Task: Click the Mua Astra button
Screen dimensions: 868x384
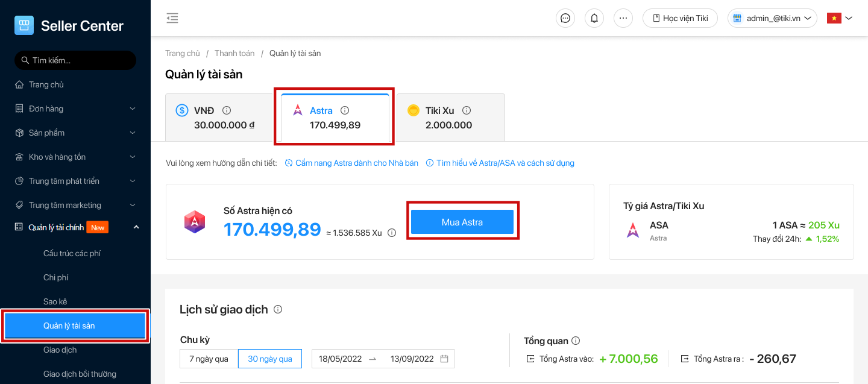Action: click(462, 222)
